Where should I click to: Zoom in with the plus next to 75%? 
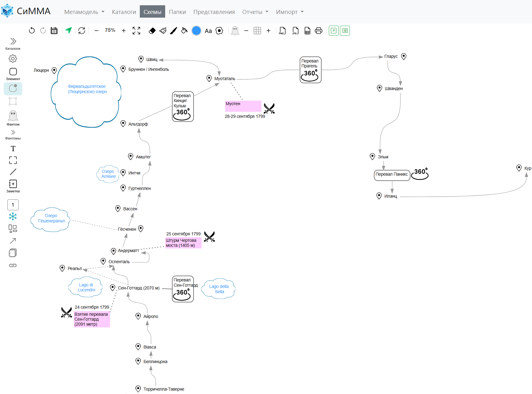coord(124,31)
